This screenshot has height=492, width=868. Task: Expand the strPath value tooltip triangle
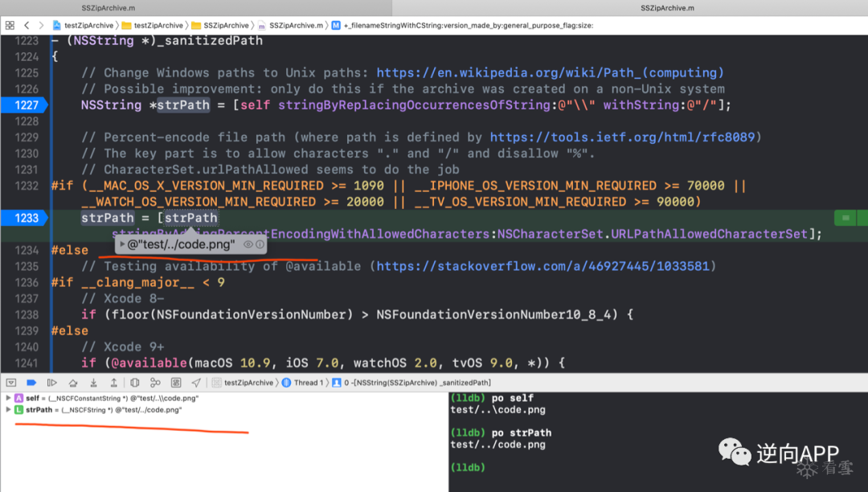click(x=122, y=244)
